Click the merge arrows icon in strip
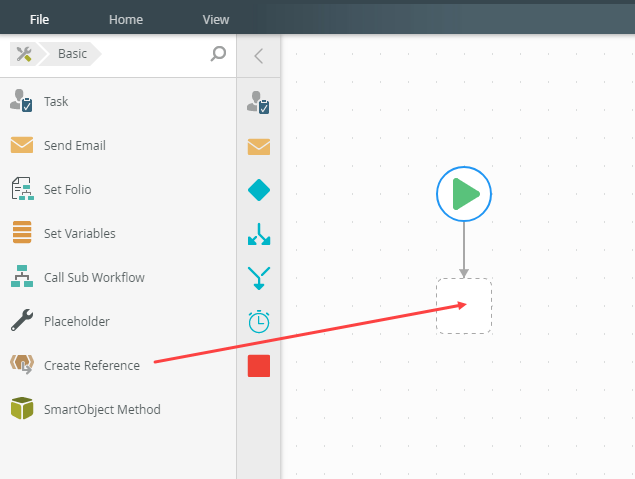The height and width of the screenshot is (479, 635). click(x=259, y=278)
